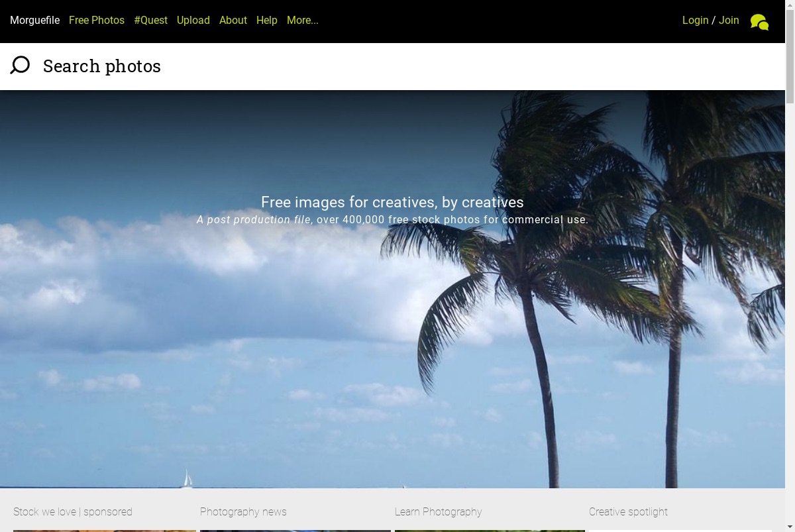Open the Free Photos menu item

click(x=97, y=21)
